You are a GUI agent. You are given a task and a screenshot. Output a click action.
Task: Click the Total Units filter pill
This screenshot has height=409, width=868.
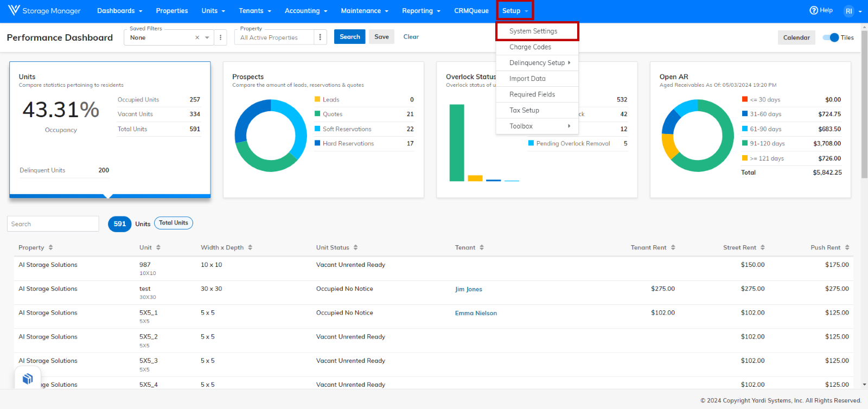[174, 223]
